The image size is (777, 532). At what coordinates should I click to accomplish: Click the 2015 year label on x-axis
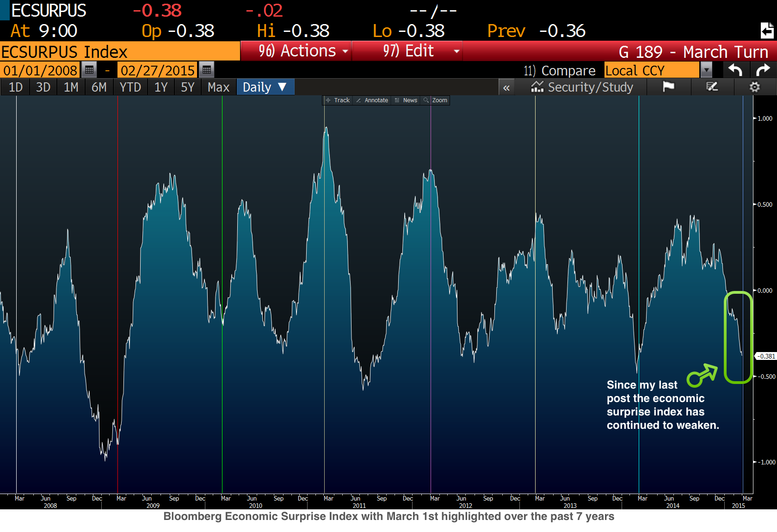(739, 506)
